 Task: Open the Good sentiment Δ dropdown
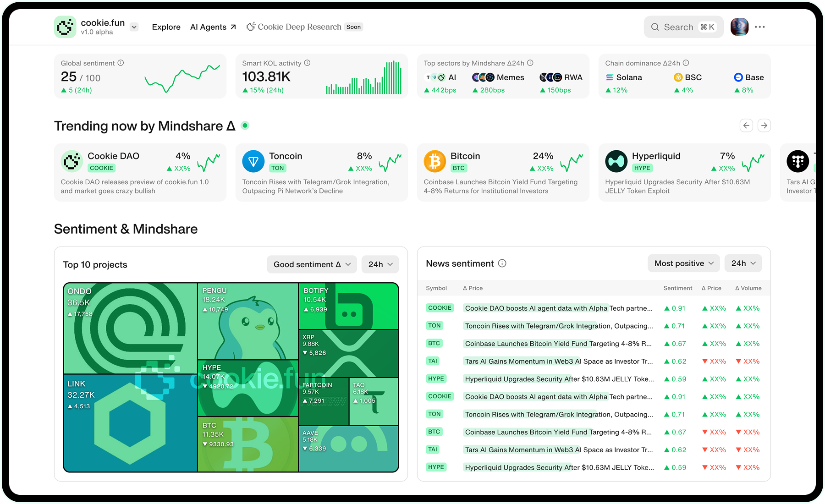(312, 264)
